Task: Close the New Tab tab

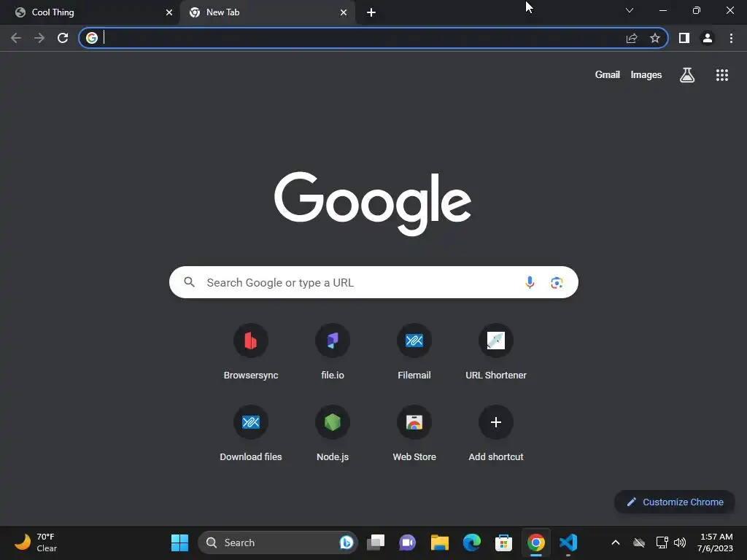Action: (x=344, y=12)
